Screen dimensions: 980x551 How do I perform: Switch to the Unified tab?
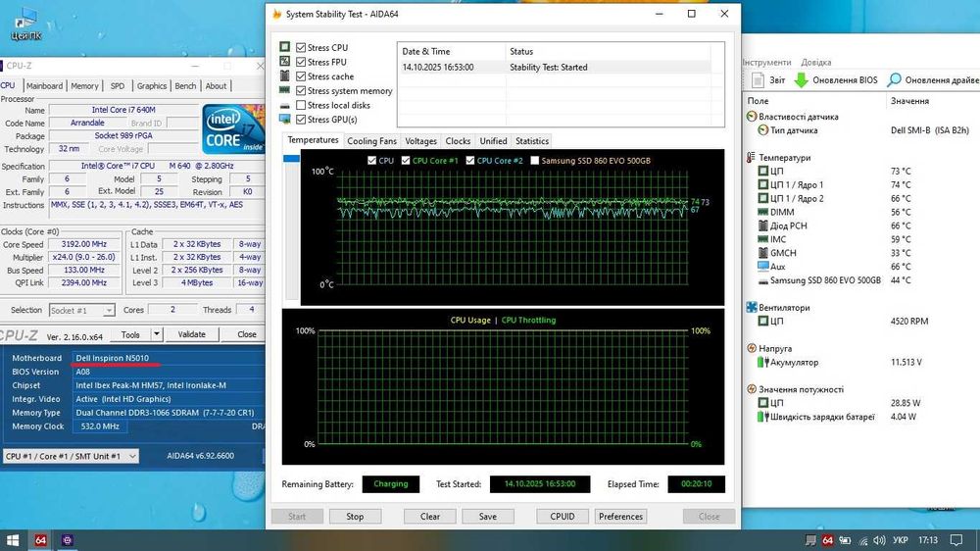point(493,141)
